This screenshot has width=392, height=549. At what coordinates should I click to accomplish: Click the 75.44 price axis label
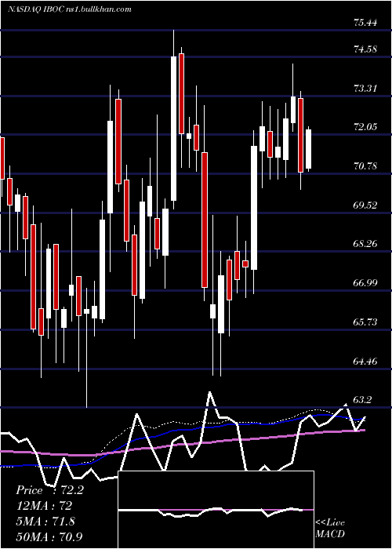coord(365,23)
